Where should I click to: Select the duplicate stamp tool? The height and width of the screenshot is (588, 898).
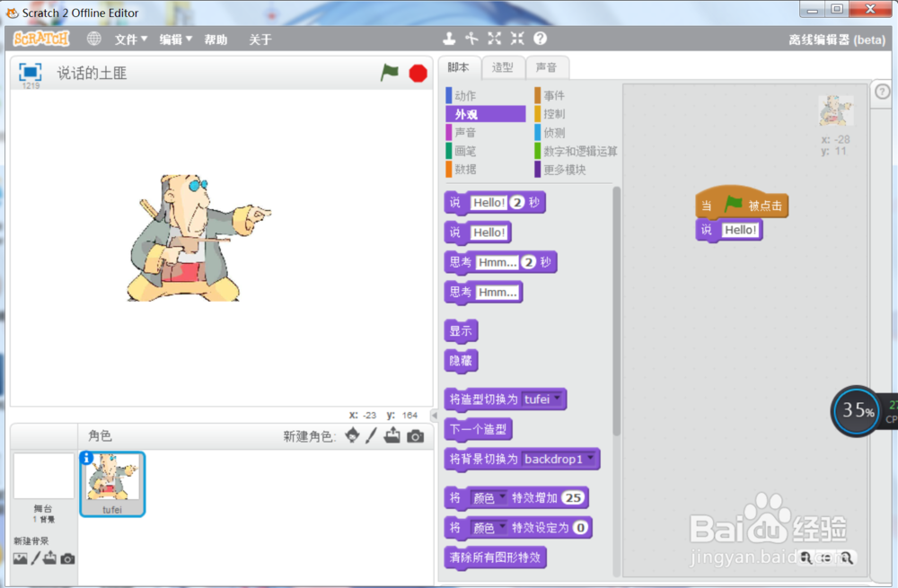pyautogui.click(x=449, y=39)
